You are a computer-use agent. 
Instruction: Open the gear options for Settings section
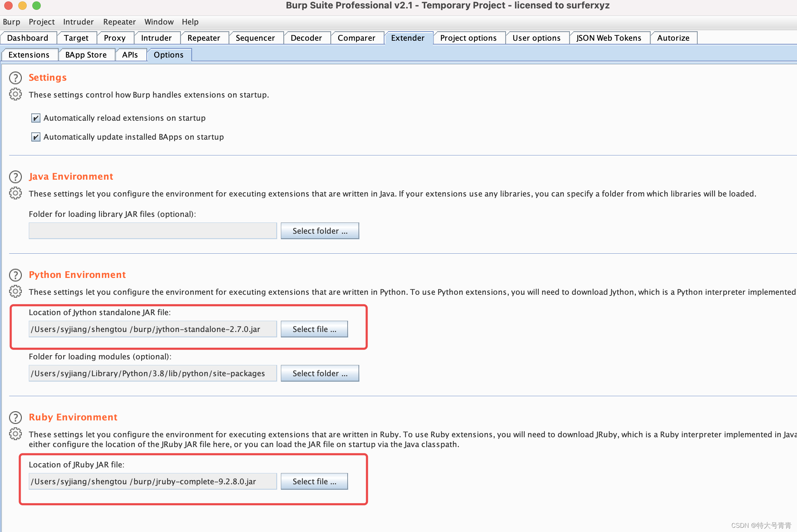point(15,94)
